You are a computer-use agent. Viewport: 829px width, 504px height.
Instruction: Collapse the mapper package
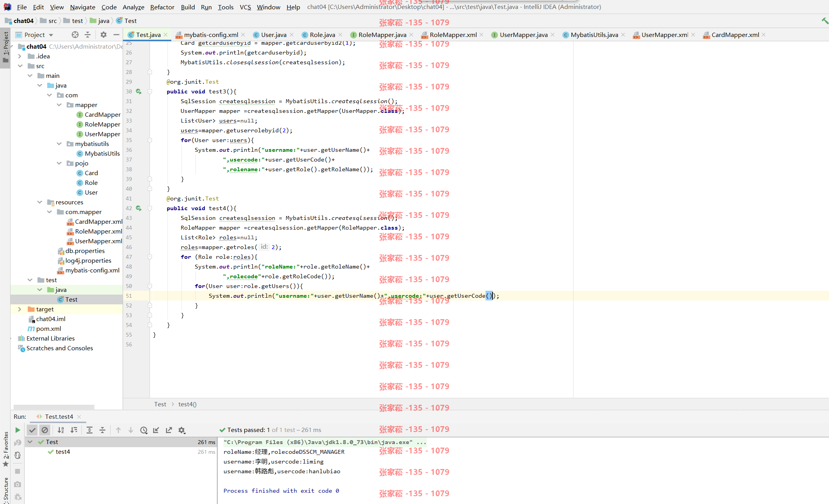coord(59,105)
